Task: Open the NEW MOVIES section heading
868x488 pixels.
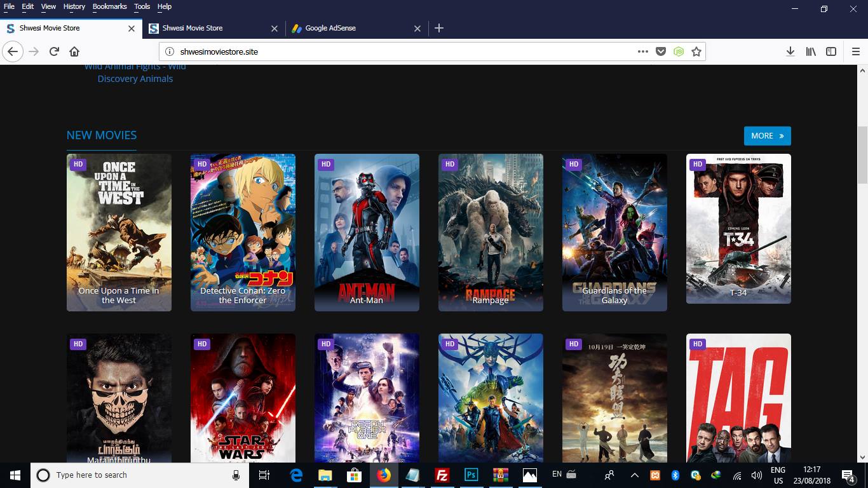Action: tap(102, 135)
